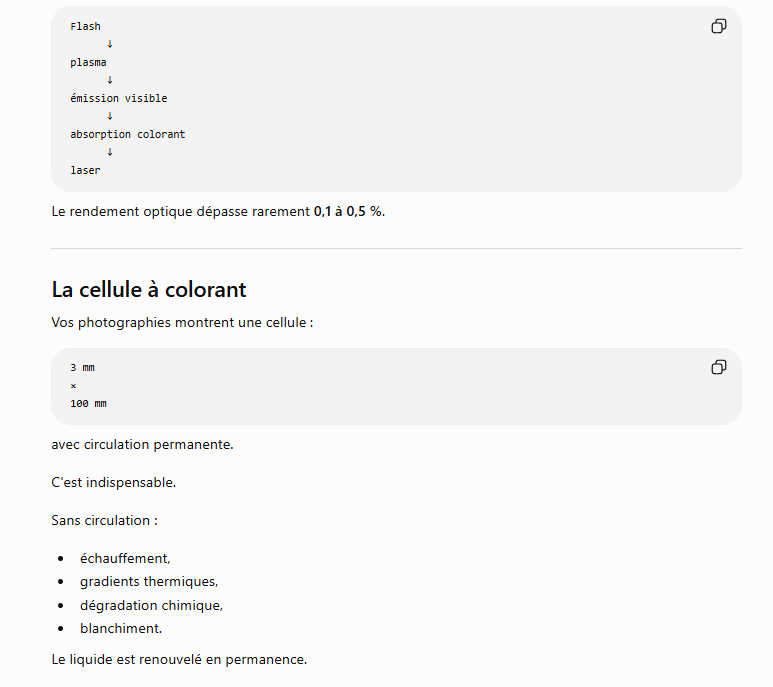
Task: Copy the Flash-to-laser code block
Action: (719, 26)
